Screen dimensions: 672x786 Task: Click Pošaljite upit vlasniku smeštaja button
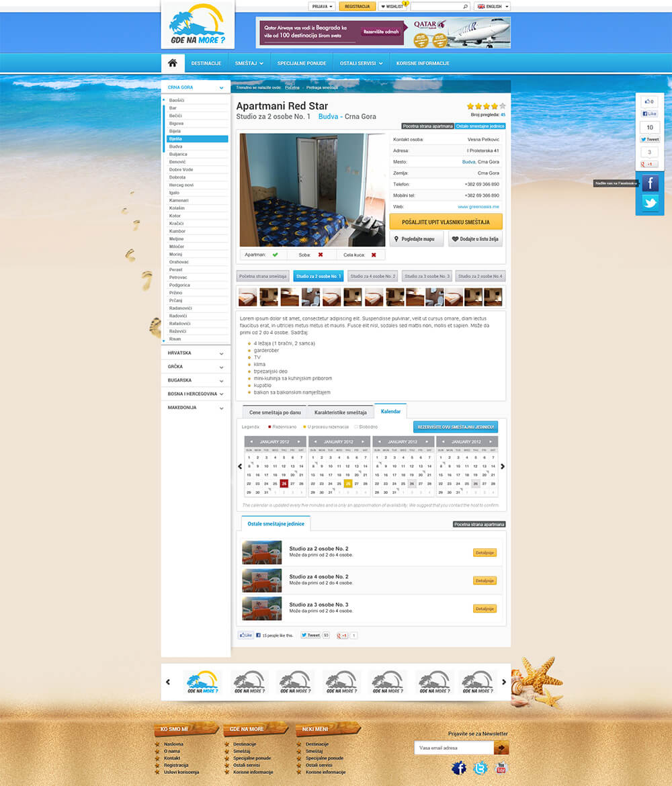click(x=446, y=222)
